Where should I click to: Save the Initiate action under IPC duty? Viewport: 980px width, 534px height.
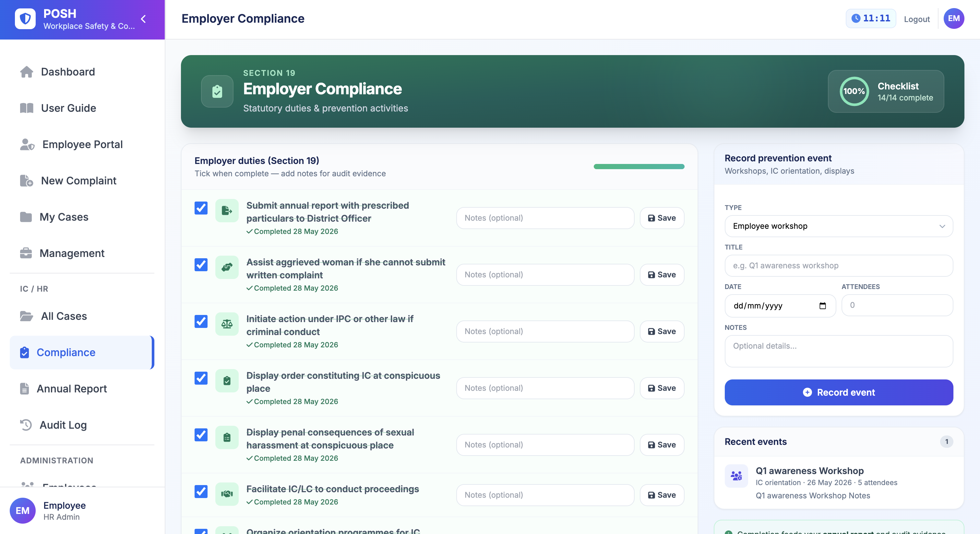click(662, 331)
